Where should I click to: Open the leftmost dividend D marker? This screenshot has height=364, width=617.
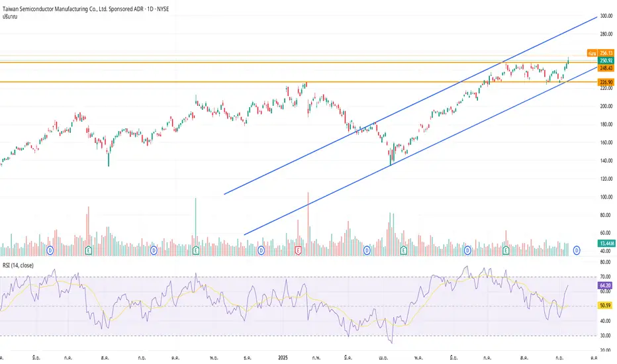point(50,250)
